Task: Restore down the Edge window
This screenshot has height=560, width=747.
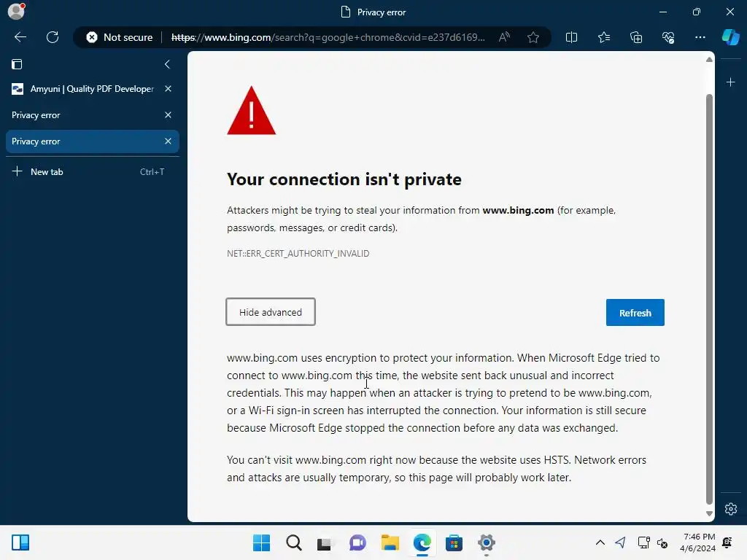Action: point(696,12)
